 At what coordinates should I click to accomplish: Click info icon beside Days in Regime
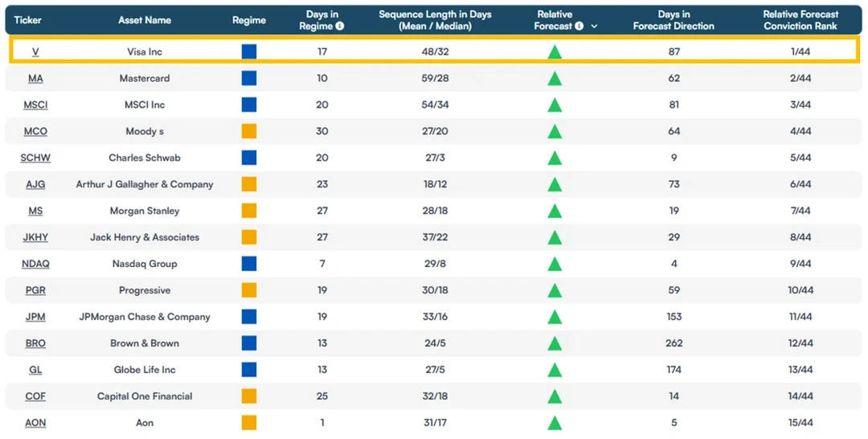(x=340, y=26)
